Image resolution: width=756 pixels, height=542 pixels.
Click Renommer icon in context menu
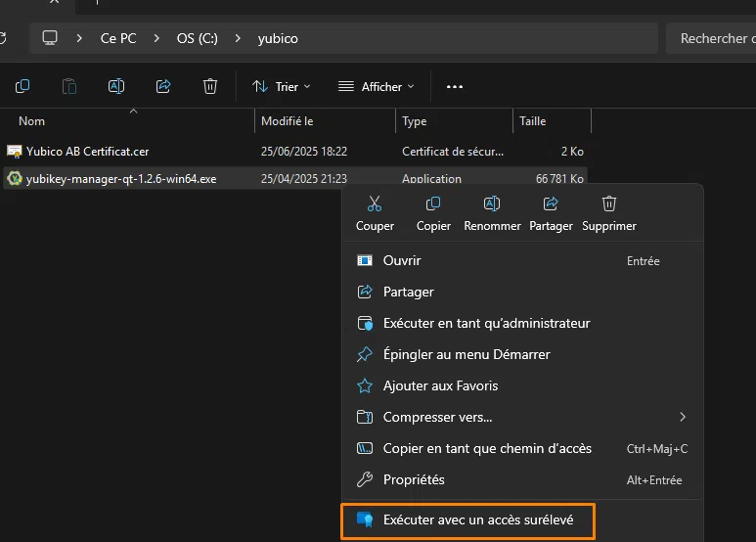492,203
